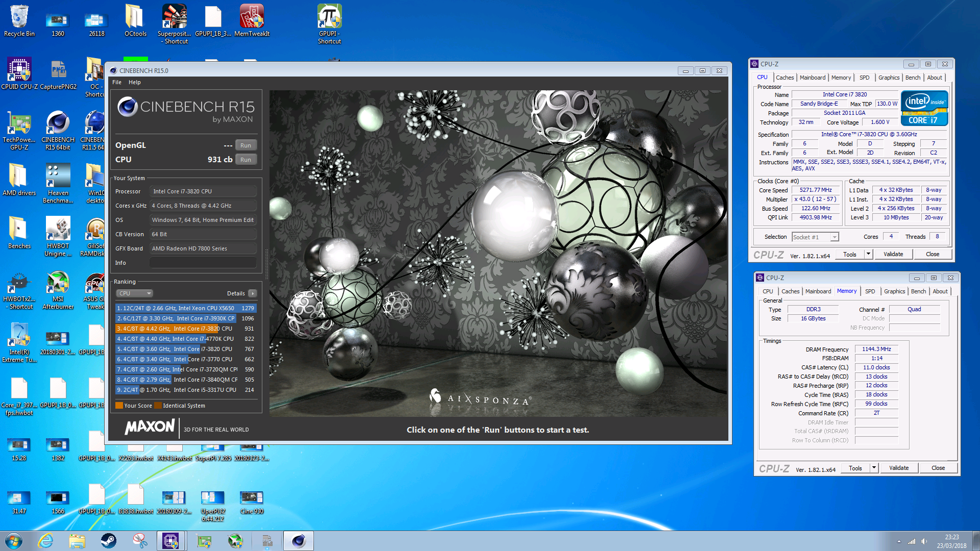Screen dimensions: 980x551
Task: Launch the HWBOT Unigine icon
Action: 58,236
